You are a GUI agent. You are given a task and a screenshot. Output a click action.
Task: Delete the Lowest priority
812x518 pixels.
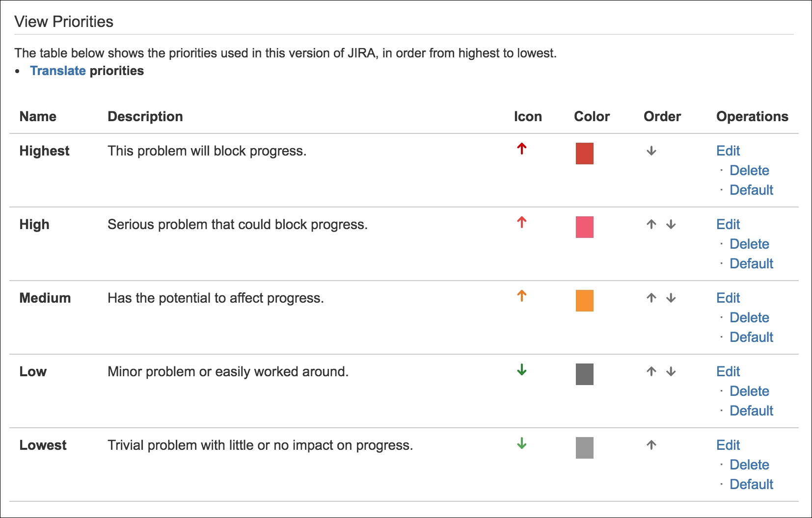coord(749,465)
